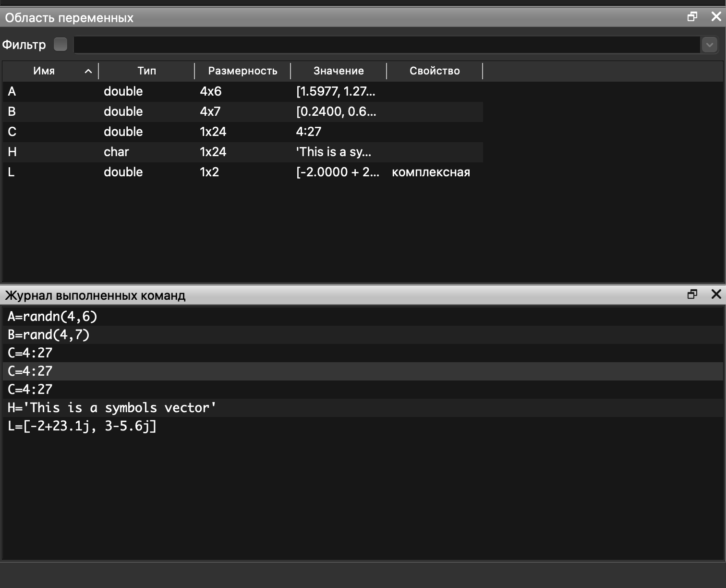The height and width of the screenshot is (588, 726).
Task: Select the Свойство column header
Action: tap(435, 71)
